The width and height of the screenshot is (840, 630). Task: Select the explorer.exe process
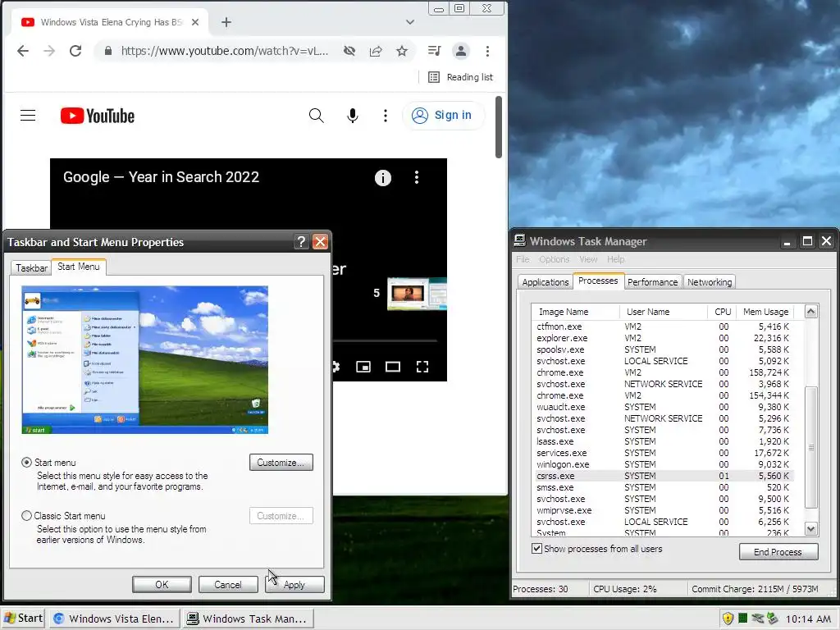(663, 338)
